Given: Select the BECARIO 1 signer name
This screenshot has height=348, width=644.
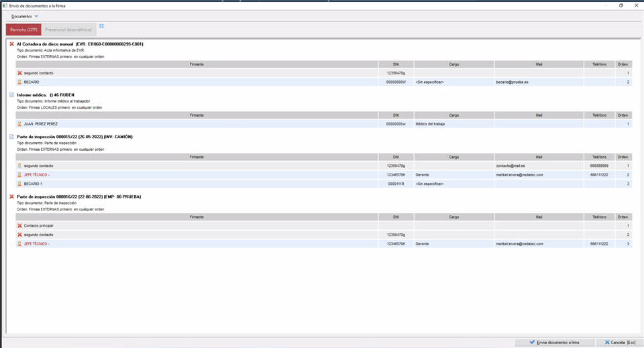Looking at the screenshot, I should click(x=33, y=184).
